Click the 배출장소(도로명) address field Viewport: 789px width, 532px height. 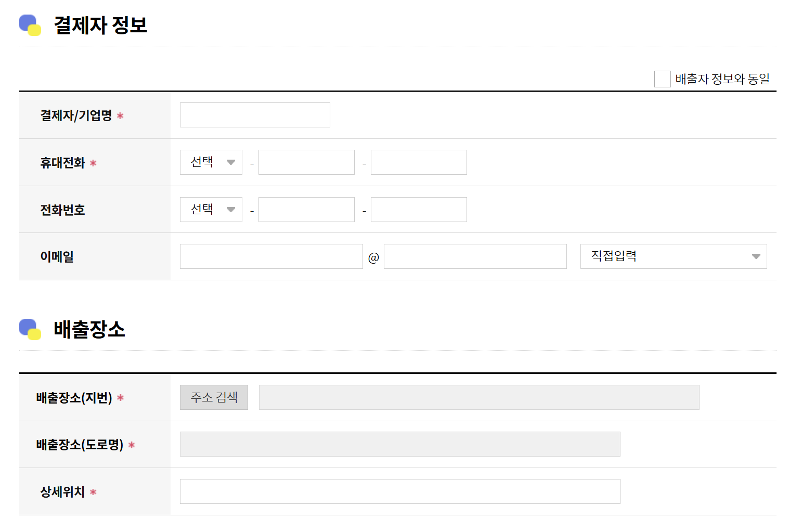pos(399,444)
